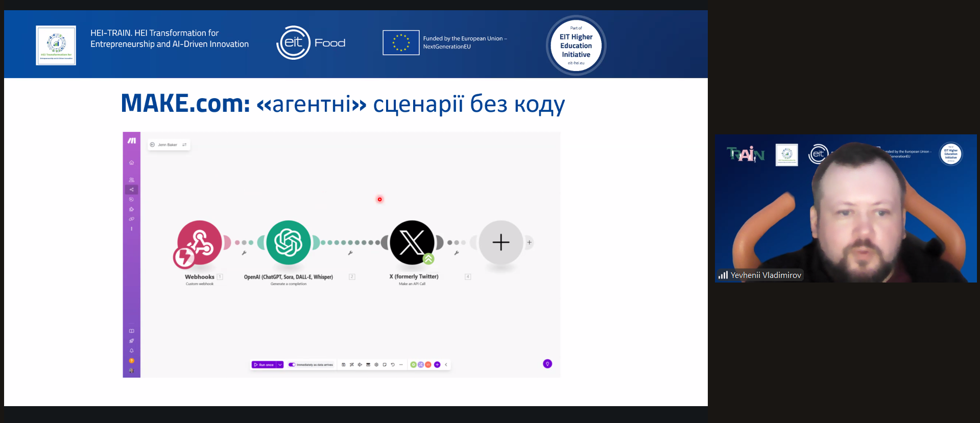Open the sidebar three-dots More menu
Viewport: 980px width, 423px height.
132,229
